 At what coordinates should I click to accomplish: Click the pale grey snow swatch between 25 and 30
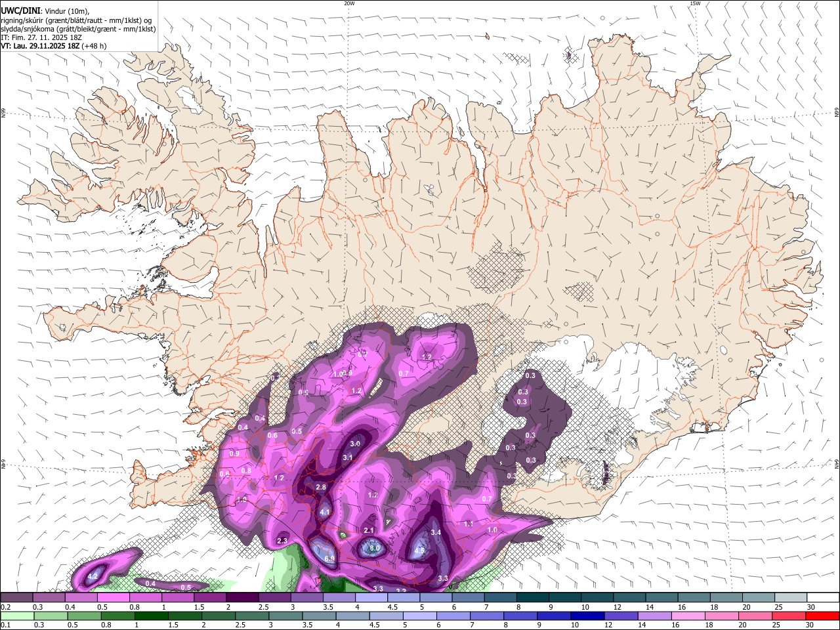click(791, 597)
